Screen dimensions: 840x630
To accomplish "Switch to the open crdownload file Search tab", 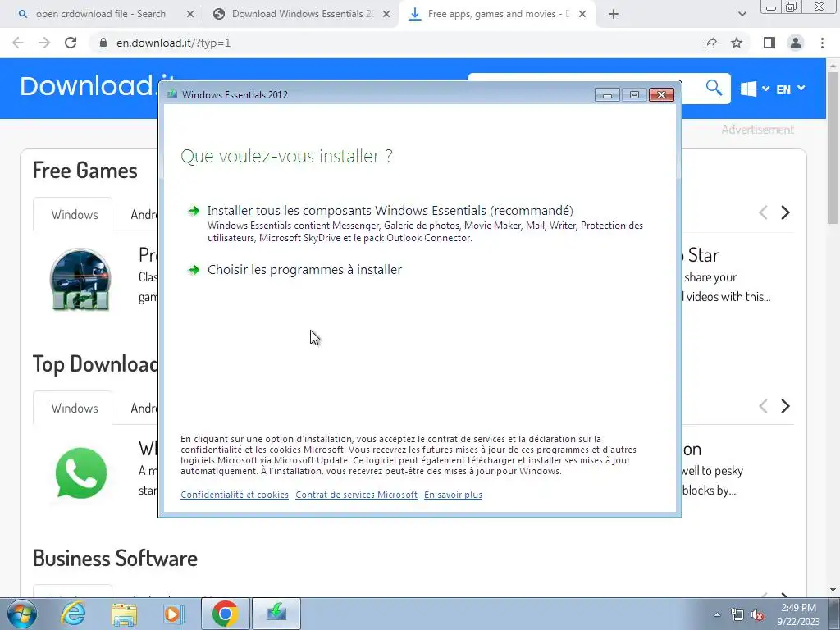I will pyautogui.click(x=101, y=14).
